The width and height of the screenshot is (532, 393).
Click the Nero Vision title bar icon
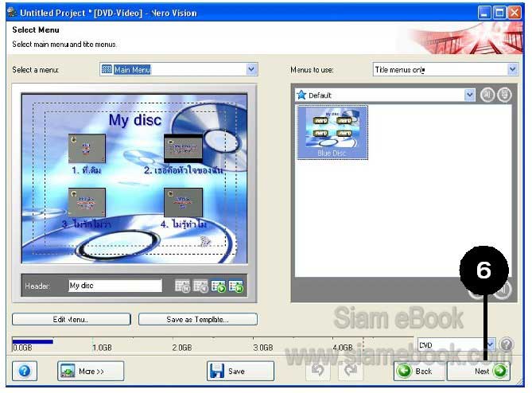pyautogui.click(x=12, y=13)
